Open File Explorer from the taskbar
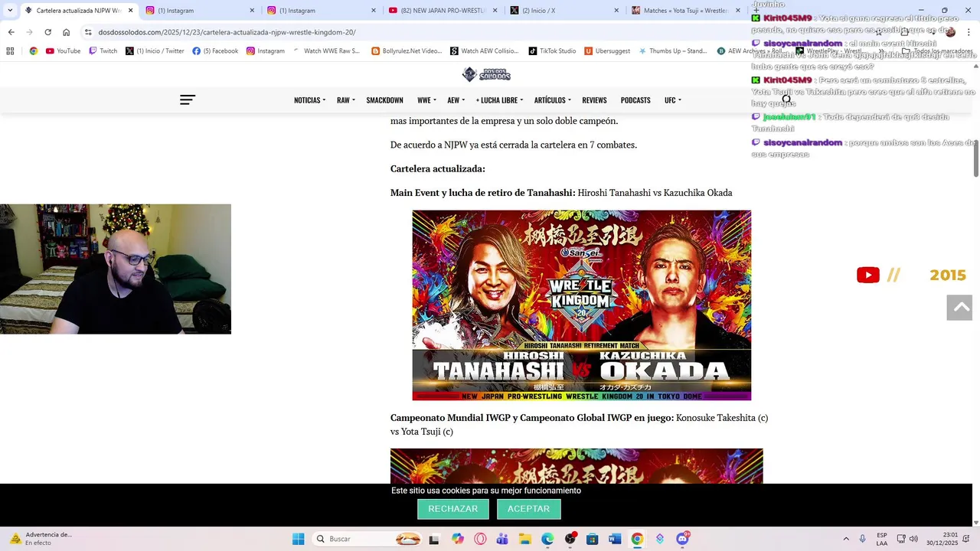980x551 pixels. 525,539
